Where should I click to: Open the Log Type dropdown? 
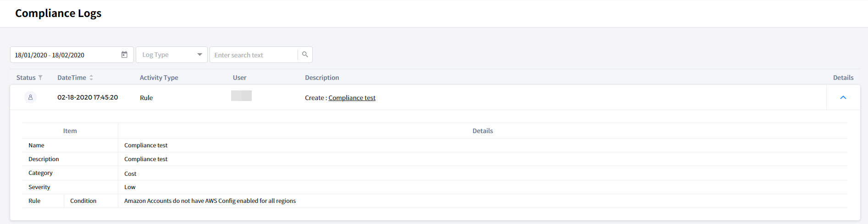167,55
